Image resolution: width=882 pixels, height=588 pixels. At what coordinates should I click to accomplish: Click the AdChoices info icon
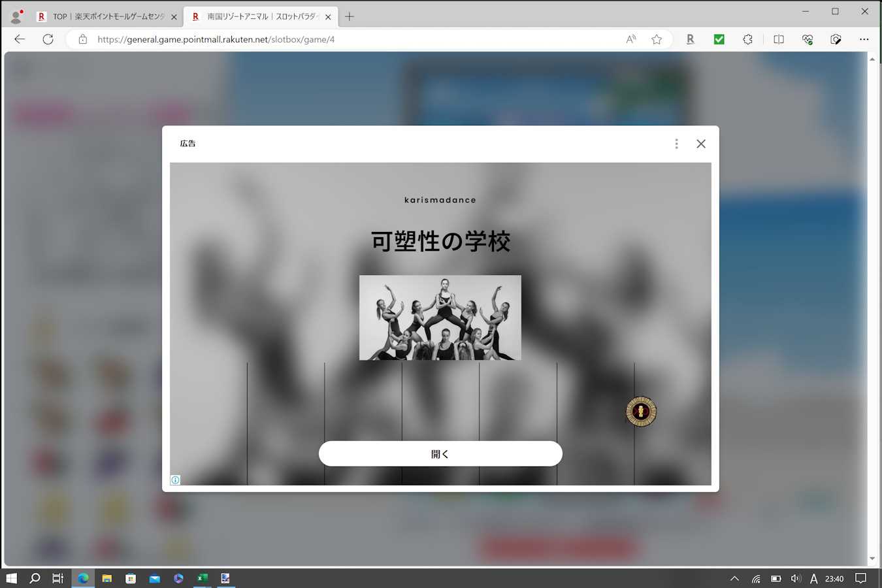tap(175, 480)
